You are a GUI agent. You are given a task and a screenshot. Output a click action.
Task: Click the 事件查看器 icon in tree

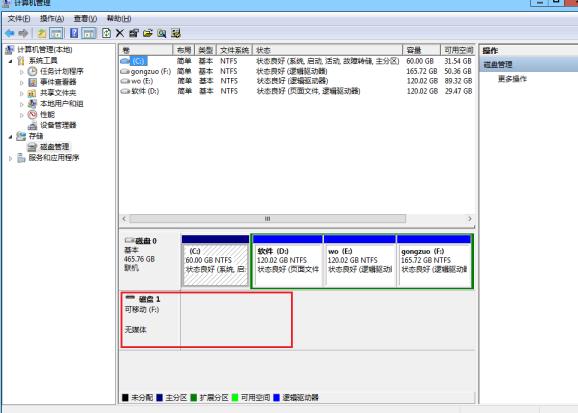[x=32, y=82]
